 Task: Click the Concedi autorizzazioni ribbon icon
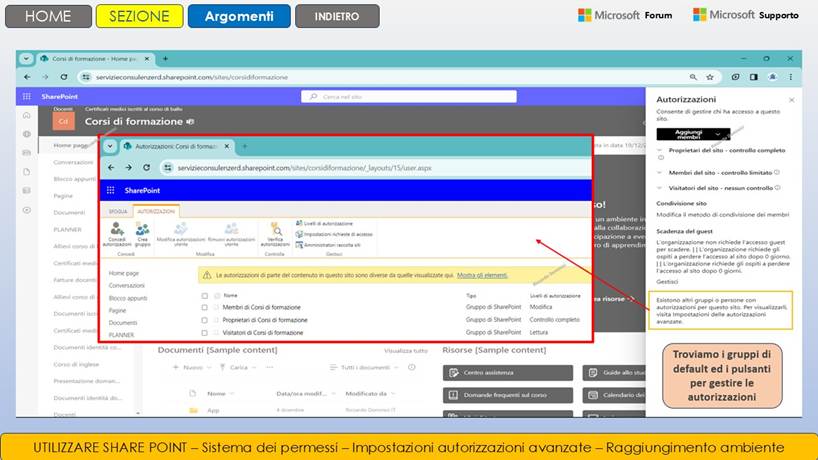click(x=117, y=234)
